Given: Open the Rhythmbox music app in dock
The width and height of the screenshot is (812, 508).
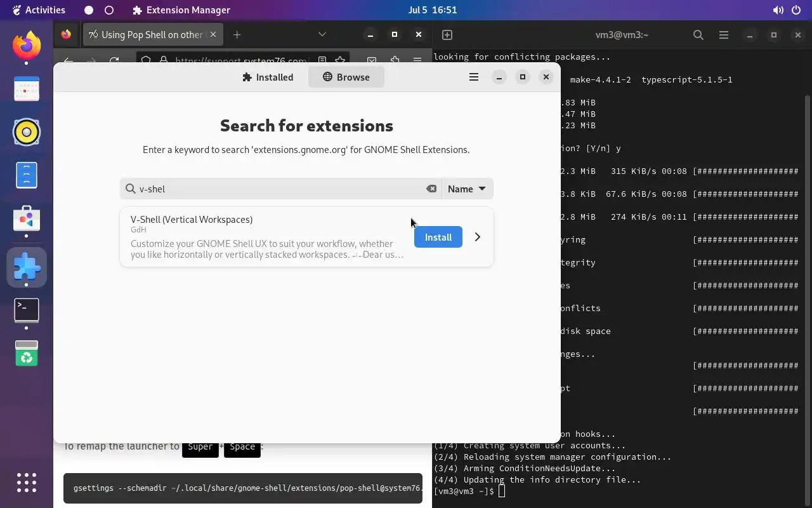Looking at the screenshot, I should [x=27, y=132].
